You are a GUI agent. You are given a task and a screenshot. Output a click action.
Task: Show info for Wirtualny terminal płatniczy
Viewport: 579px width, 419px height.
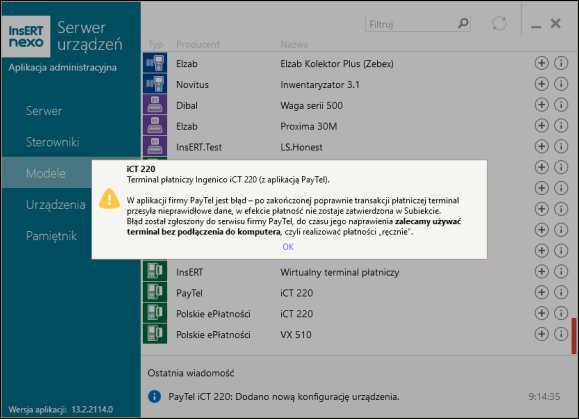[x=561, y=272]
